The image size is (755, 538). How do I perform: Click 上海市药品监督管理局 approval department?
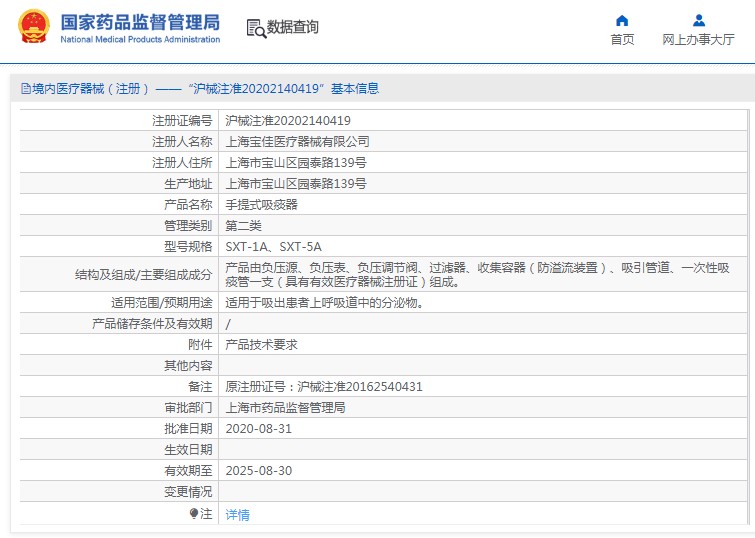pyautogui.click(x=286, y=408)
